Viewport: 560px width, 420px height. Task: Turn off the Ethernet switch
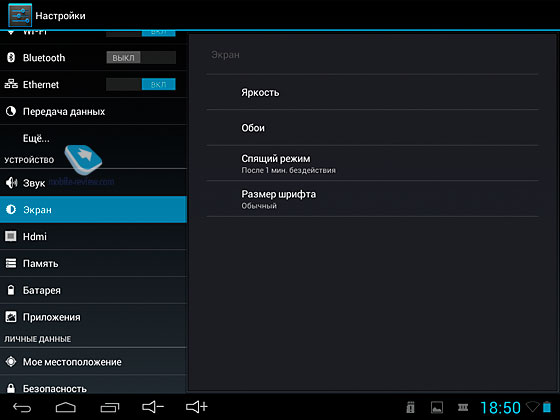(141, 84)
